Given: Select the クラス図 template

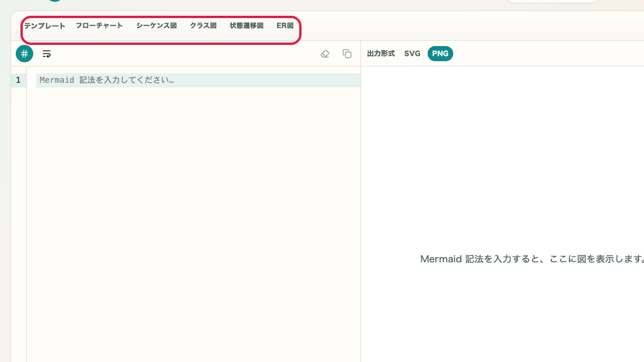Looking at the screenshot, I should click(x=203, y=26).
